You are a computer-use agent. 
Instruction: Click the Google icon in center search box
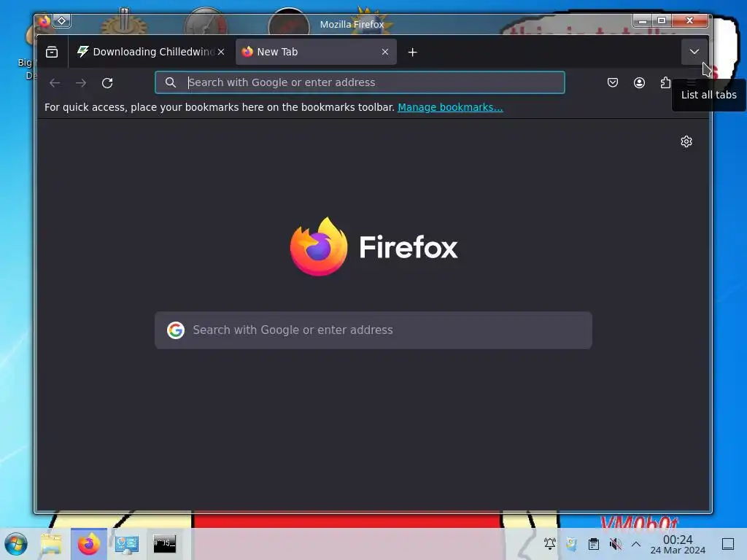click(176, 330)
